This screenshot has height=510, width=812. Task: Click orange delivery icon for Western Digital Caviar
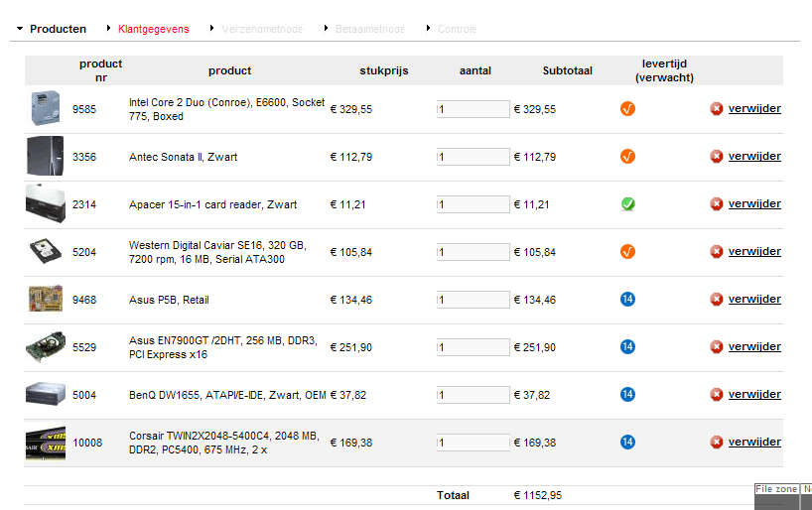pos(627,252)
